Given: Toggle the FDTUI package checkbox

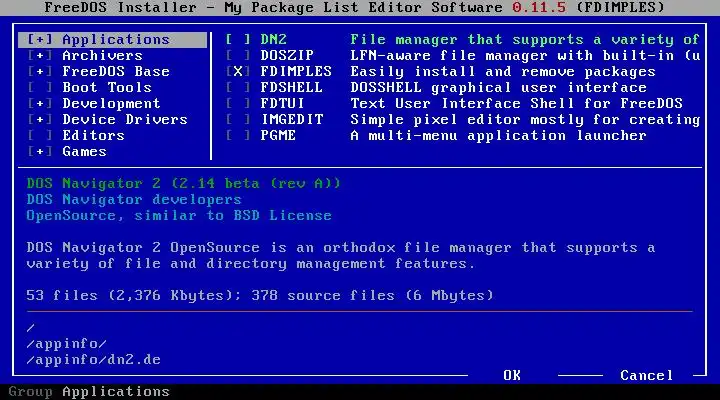Looking at the screenshot, I should (x=238, y=104).
